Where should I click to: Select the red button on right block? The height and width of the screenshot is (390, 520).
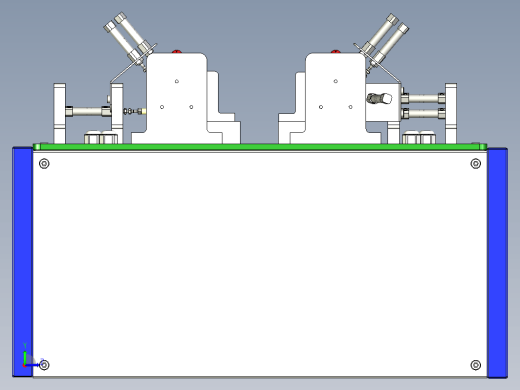pos(336,52)
